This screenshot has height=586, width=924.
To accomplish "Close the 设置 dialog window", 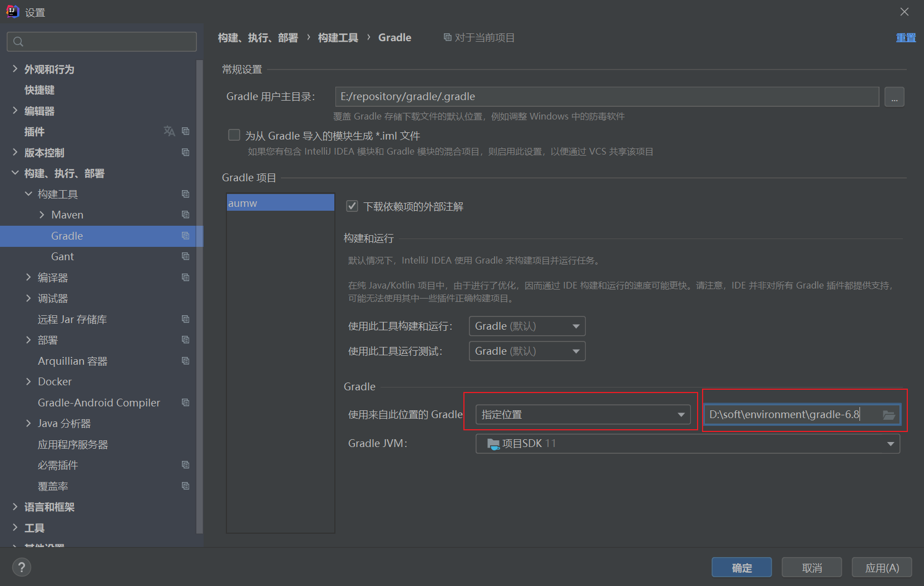I will [905, 12].
